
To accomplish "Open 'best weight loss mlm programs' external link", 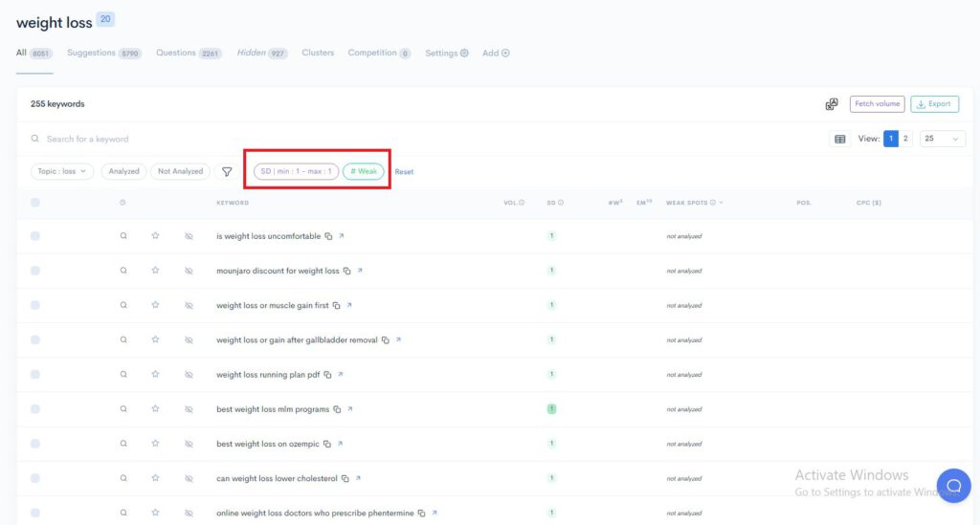I will (x=350, y=409).
